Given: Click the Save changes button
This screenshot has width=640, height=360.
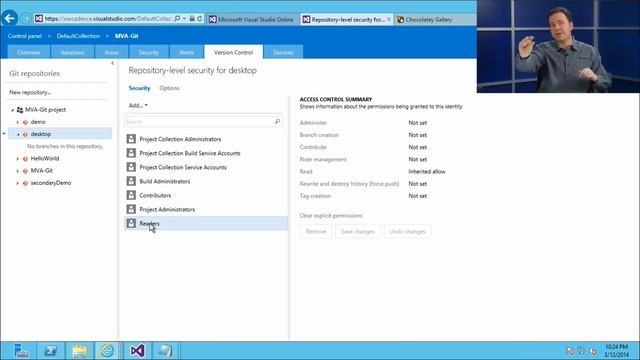Looking at the screenshot, I should click(358, 231).
